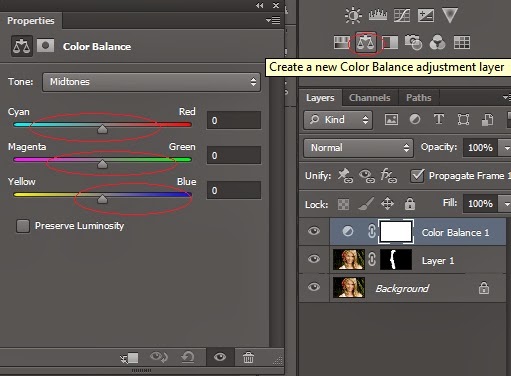Hide the Background layer
Screen dimensions: 511x376
point(314,287)
